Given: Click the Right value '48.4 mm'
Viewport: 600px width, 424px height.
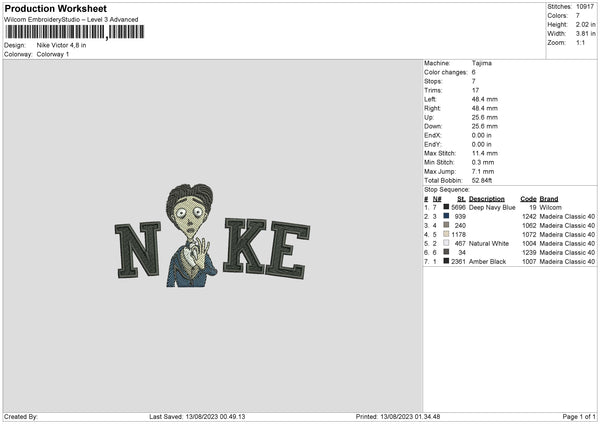Looking at the screenshot, I should pos(485,108).
